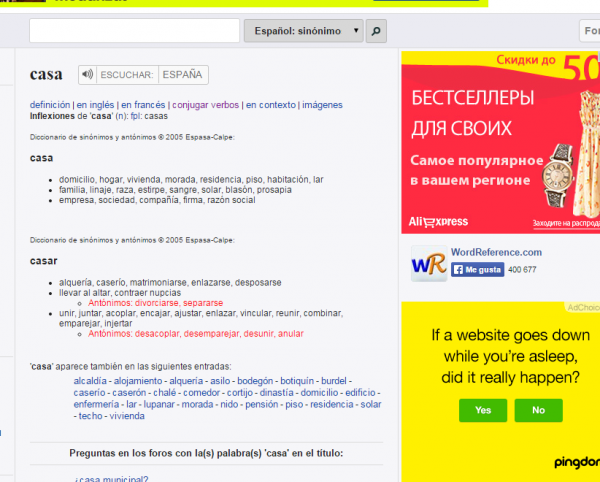The height and width of the screenshot is (482, 600).
Task: Open the asilo entry link
Action: (220, 381)
